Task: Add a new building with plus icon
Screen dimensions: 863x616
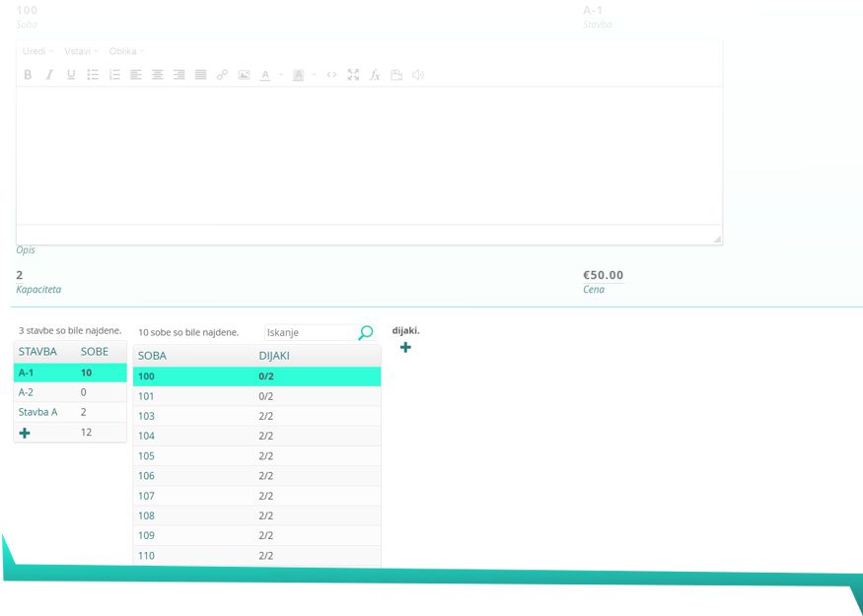Action: click(x=25, y=433)
